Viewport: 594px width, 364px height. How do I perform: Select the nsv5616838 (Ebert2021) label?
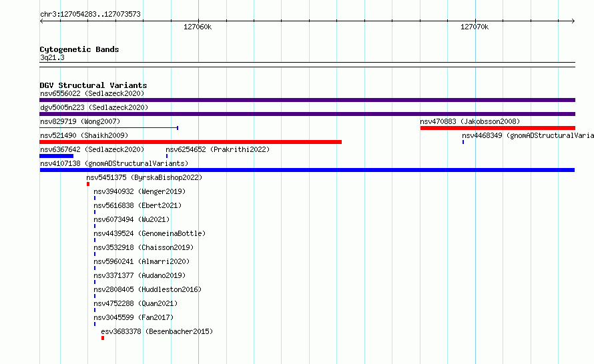pyautogui.click(x=137, y=205)
